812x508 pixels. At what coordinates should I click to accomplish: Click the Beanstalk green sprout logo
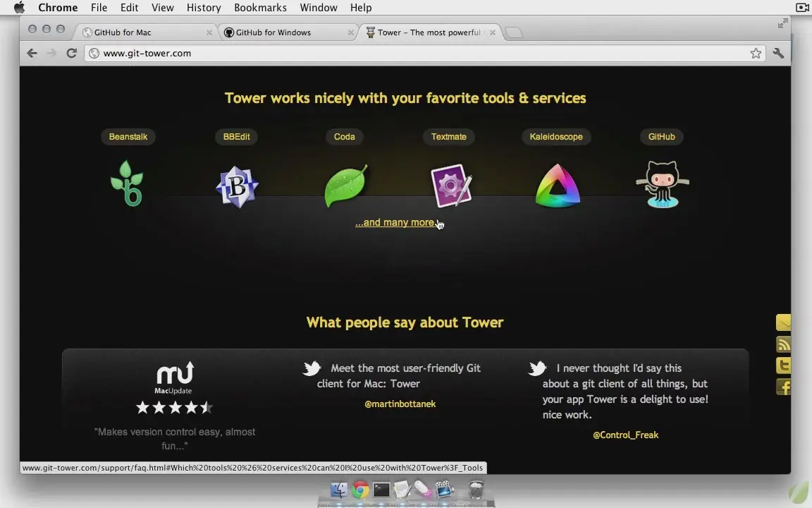127,183
